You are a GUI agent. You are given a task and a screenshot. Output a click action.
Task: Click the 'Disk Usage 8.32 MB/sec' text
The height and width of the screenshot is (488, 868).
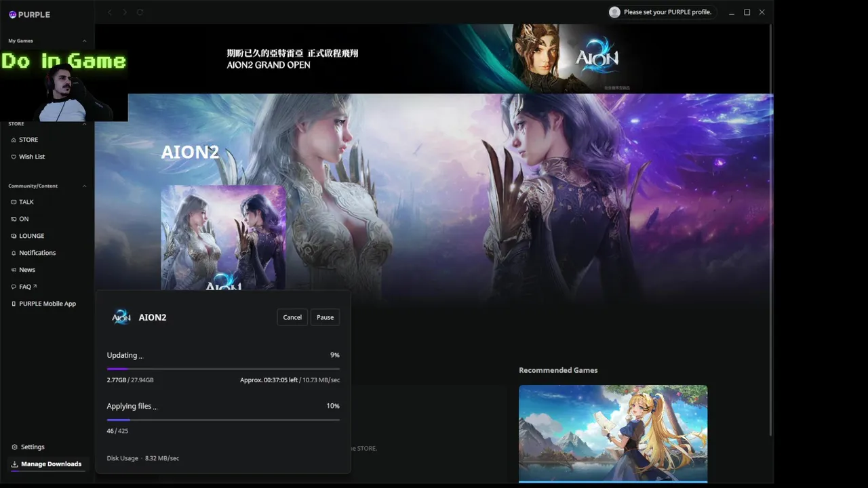point(143,458)
